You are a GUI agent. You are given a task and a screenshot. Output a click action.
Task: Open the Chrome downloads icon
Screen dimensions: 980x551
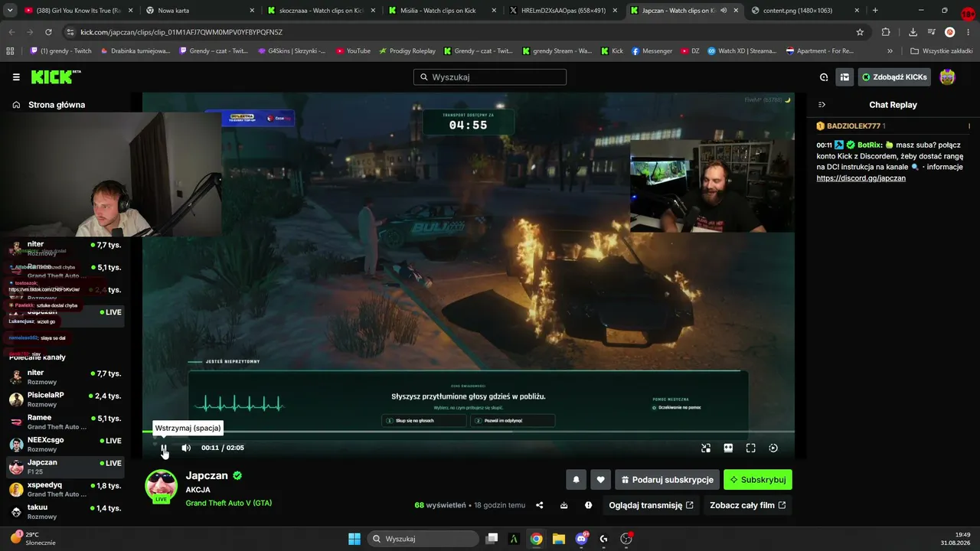point(913,32)
